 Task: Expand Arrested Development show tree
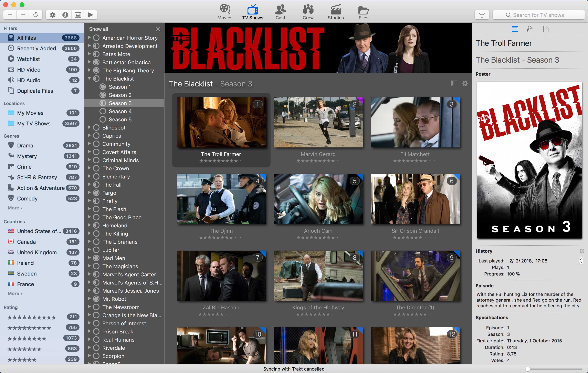pos(89,46)
